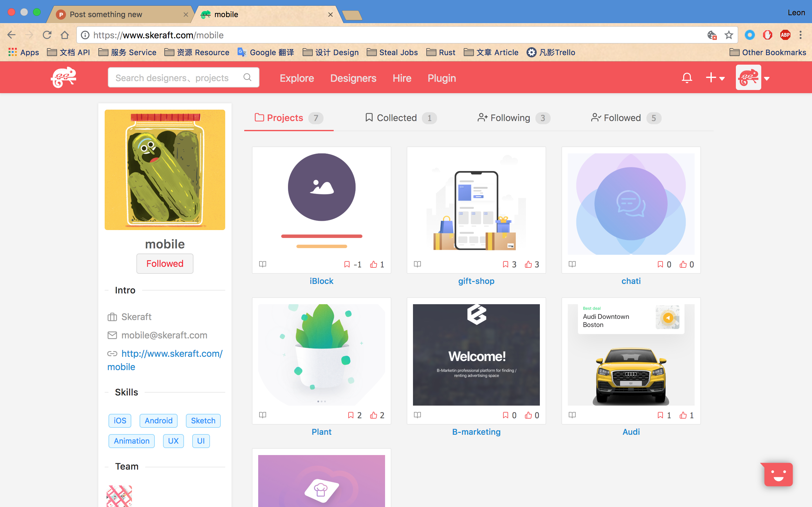Viewport: 812px width, 507px height.
Task: Open Chrome's three-dot menu
Action: [x=801, y=35]
